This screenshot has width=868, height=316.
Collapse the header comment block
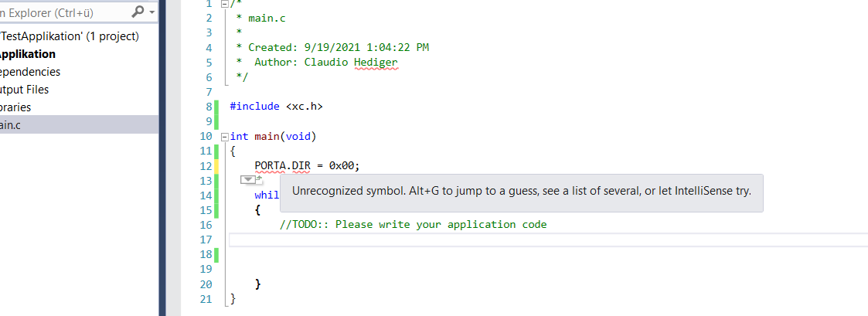coord(224,4)
